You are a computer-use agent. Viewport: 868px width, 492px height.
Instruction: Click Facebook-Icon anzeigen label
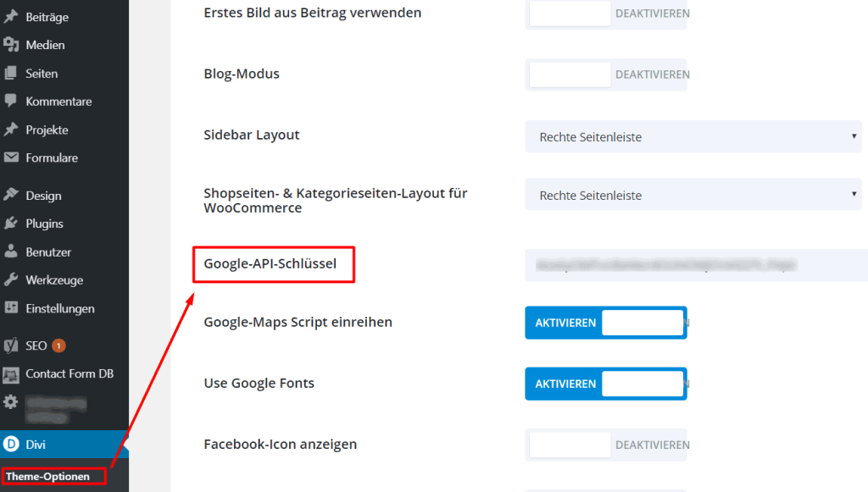tap(280, 445)
